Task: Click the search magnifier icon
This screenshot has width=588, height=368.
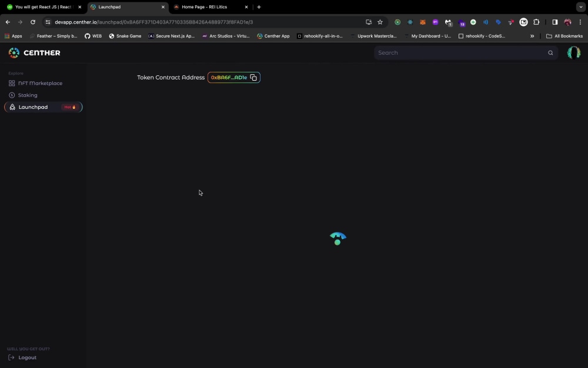Action: [550, 53]
